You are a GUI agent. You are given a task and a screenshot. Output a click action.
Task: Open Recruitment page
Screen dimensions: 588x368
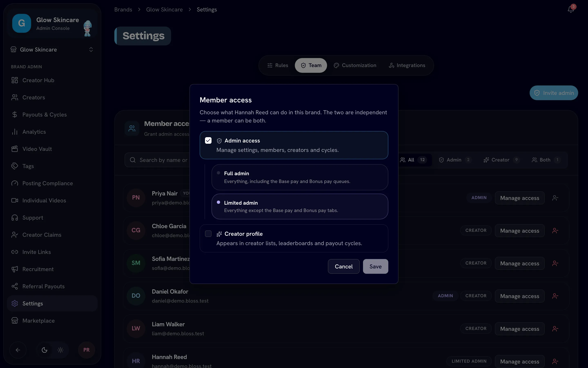pyautogui.click(x=52, y=269)
